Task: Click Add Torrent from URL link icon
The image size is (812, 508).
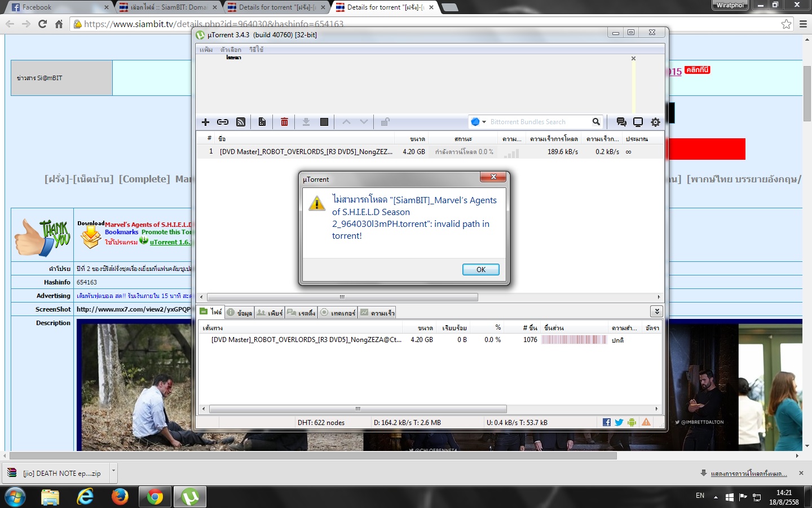Action: coord(223,122)
